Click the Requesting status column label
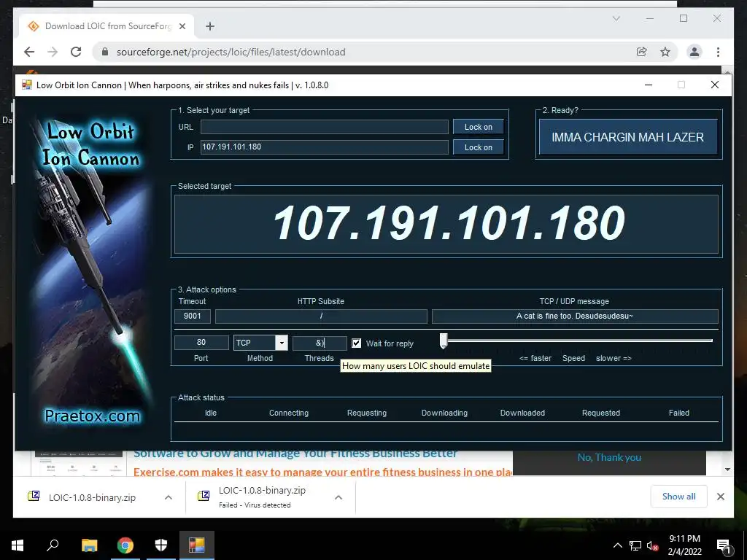 click(367, 413)
